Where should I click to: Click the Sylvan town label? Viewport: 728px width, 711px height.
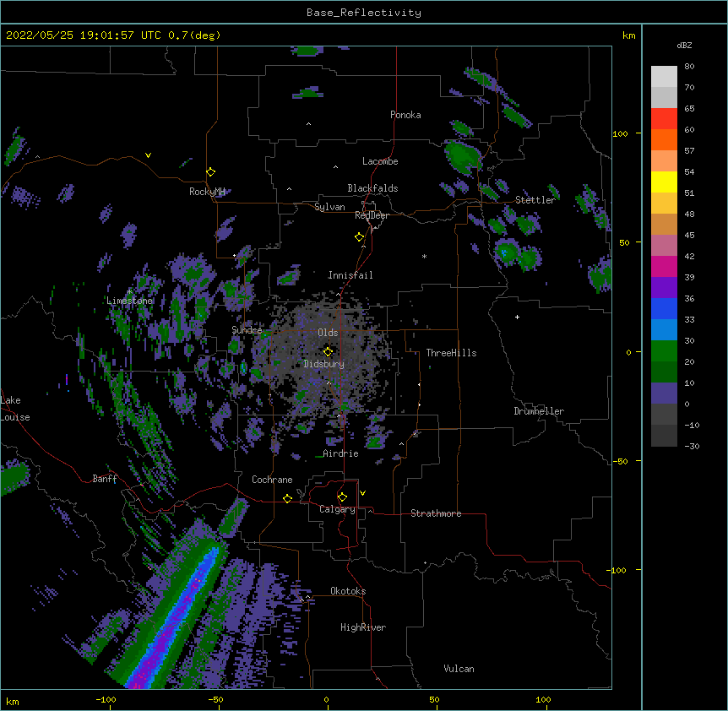click(329, 207)
